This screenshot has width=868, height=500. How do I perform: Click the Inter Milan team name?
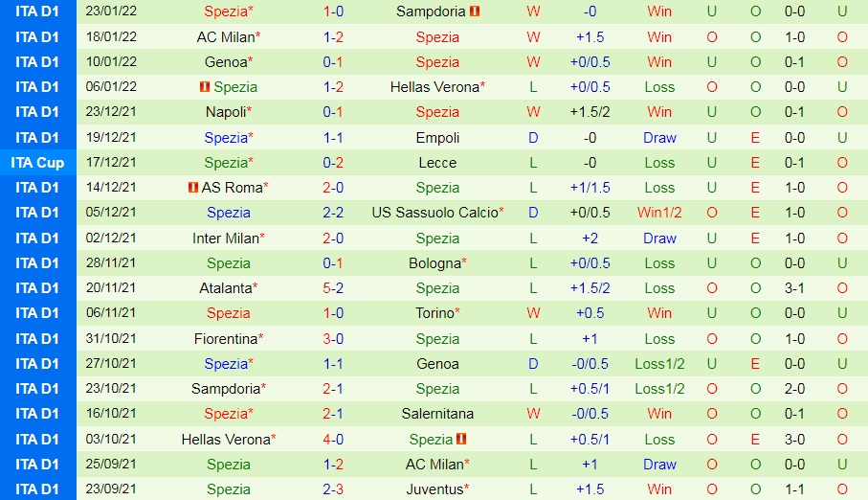point(225,238)
